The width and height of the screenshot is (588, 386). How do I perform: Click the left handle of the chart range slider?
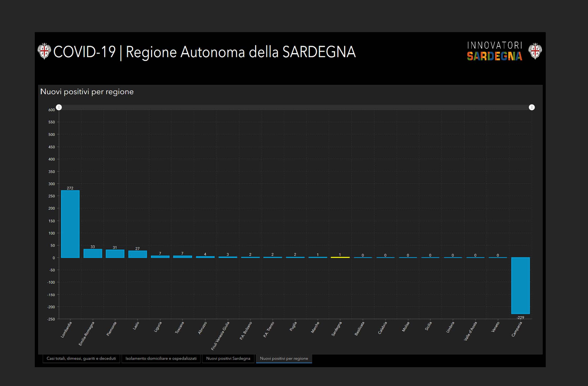(59, 107)
